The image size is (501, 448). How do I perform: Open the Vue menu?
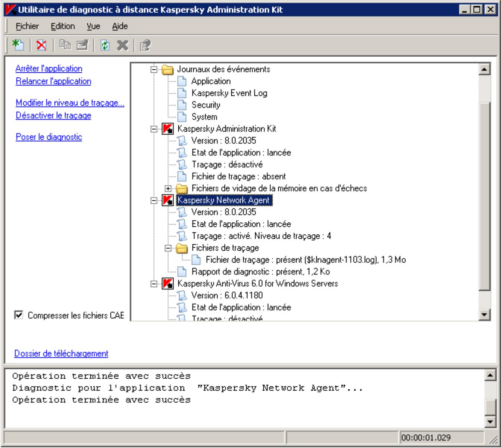click(93, 26)
